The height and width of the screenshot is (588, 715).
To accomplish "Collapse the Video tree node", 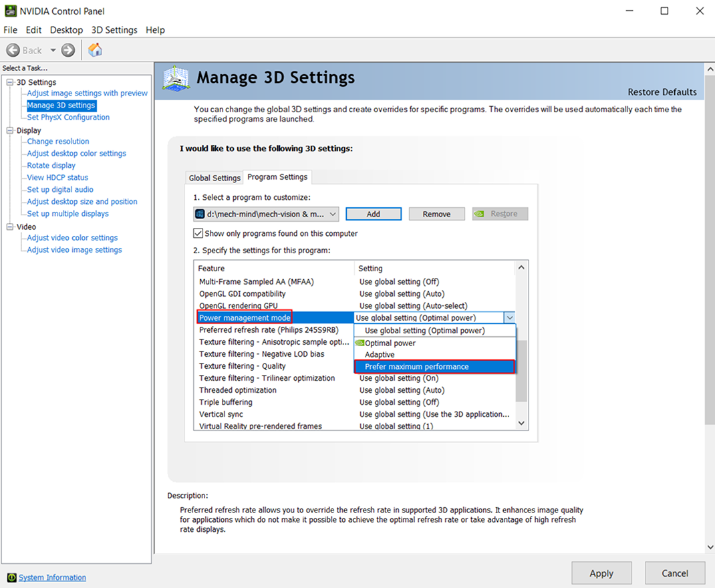I will (x=10, y=227).
